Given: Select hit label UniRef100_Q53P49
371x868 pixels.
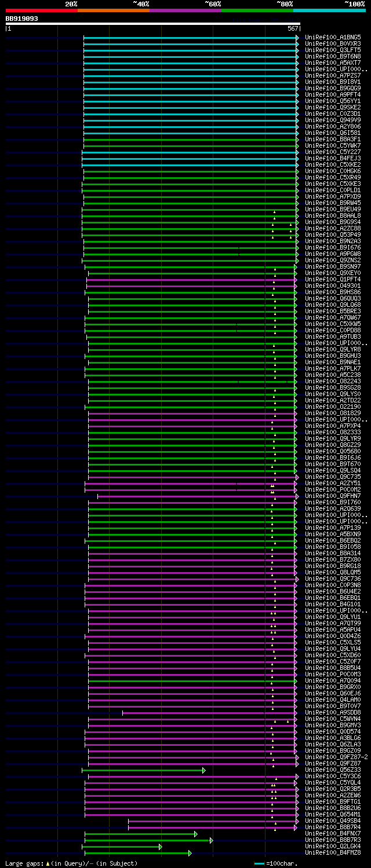Looking at the screenshot, I should click(333, 235).
